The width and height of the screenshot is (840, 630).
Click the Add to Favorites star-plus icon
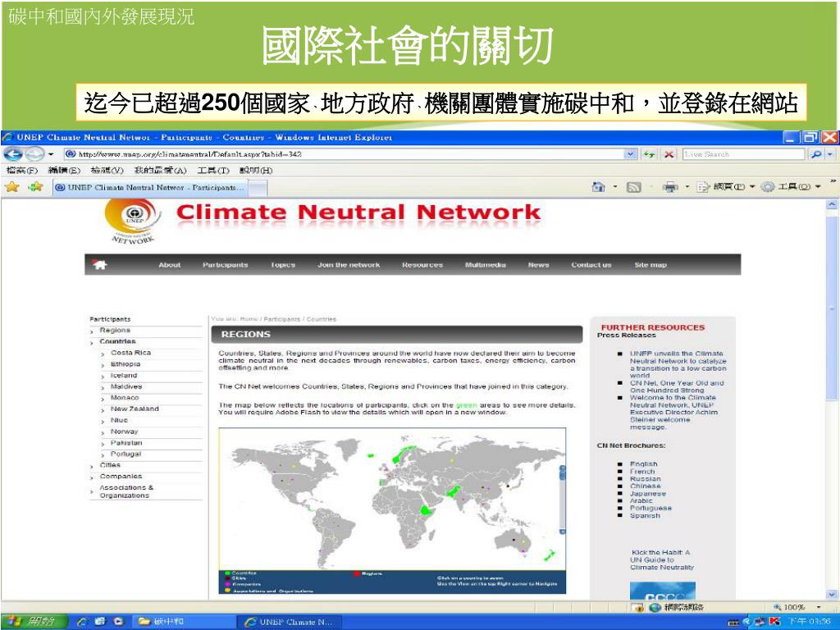(35, 187)
